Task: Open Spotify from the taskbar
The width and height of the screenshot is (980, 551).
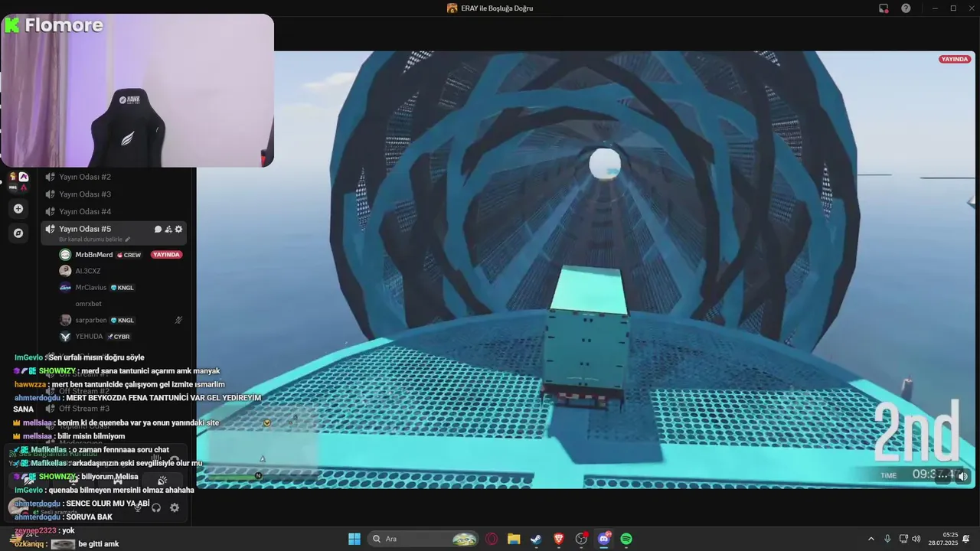Action: (626, 539)
